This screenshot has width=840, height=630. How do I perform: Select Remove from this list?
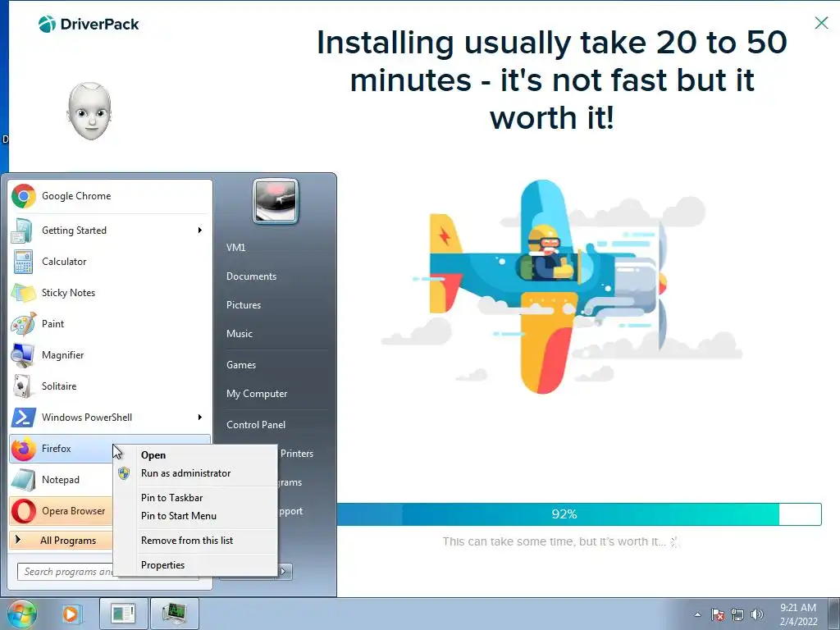[x=196, y=541]
